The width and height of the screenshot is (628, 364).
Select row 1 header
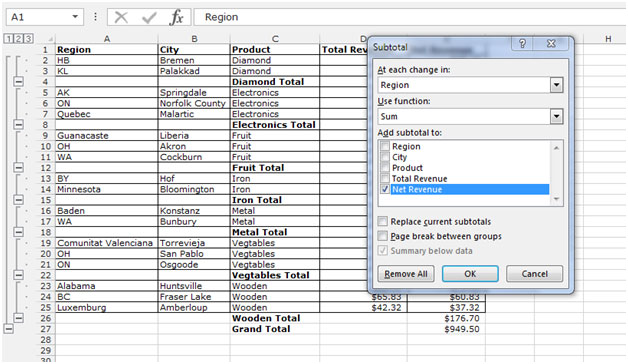46,50
